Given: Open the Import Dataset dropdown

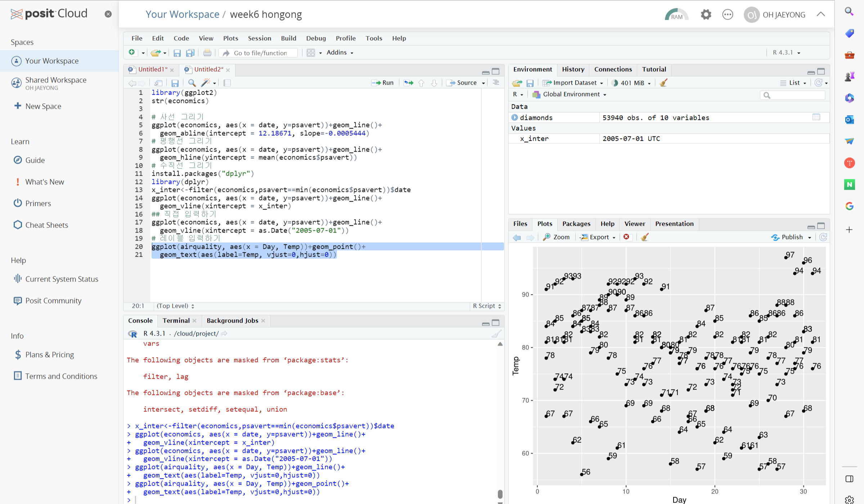Looking at the screenshot, I should click(x=574, y=83).
